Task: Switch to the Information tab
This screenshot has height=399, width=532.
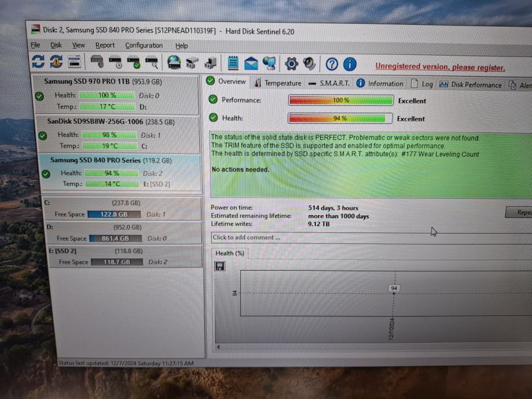Action: 380,84
